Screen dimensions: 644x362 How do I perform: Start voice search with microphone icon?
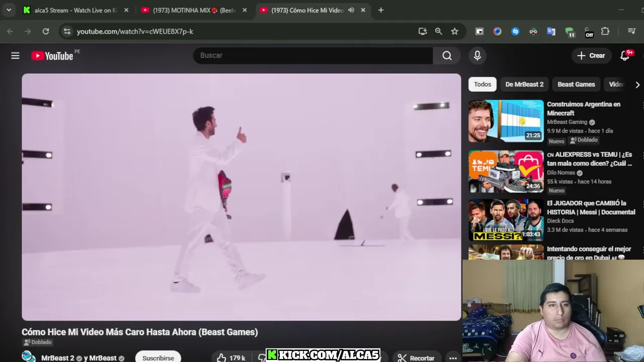click(477, 55)
